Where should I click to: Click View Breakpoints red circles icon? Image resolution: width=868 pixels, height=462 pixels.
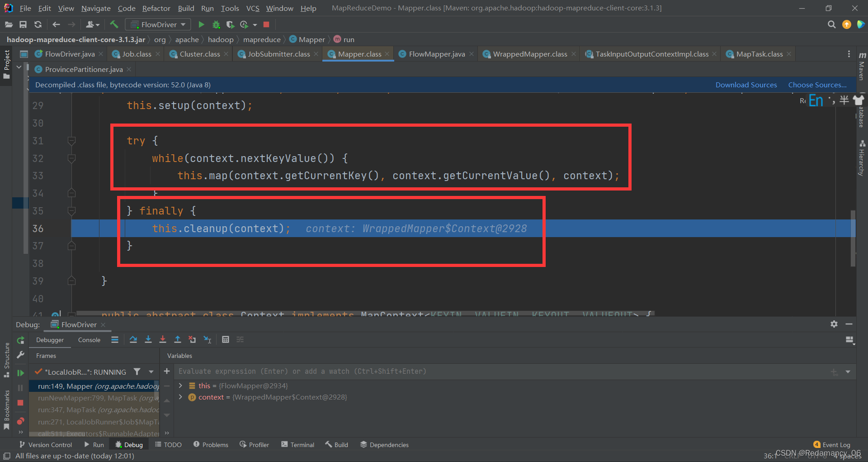20,421
